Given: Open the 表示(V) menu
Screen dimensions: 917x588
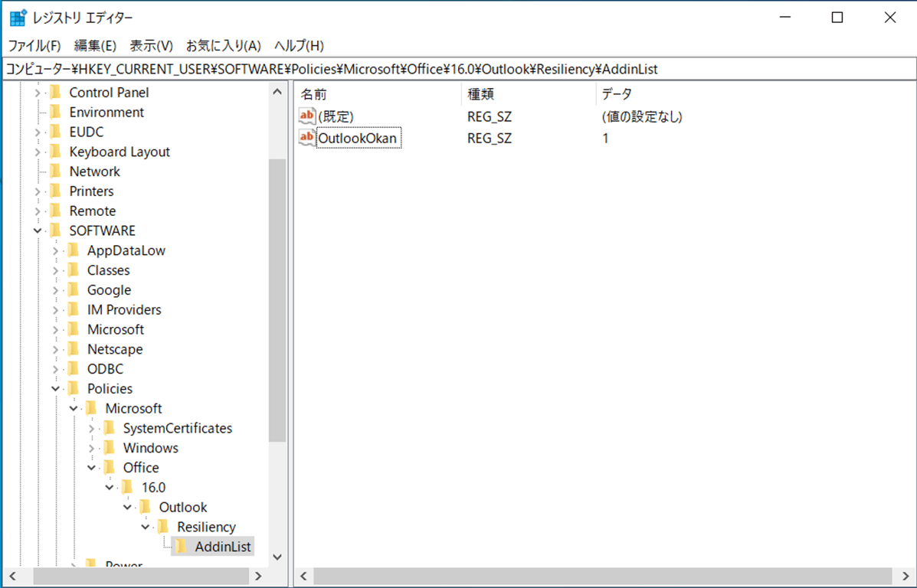Looking at the screenshot, I should 152,46.
